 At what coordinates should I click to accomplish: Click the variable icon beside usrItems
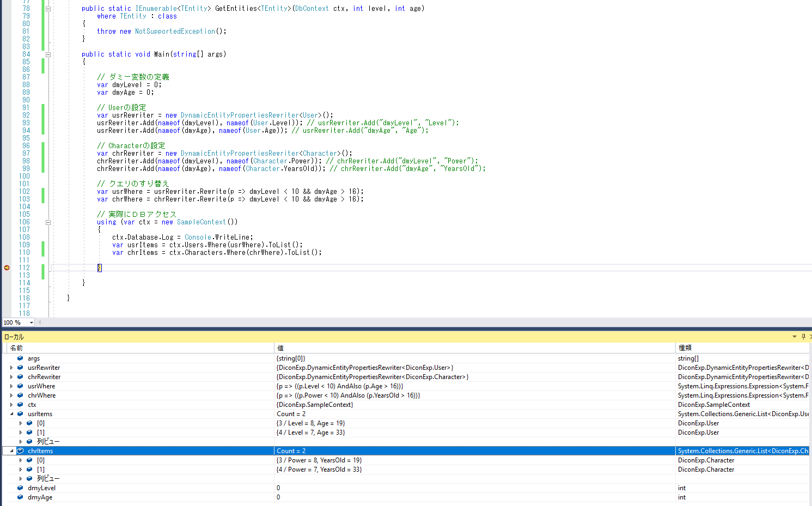(20, 414)
